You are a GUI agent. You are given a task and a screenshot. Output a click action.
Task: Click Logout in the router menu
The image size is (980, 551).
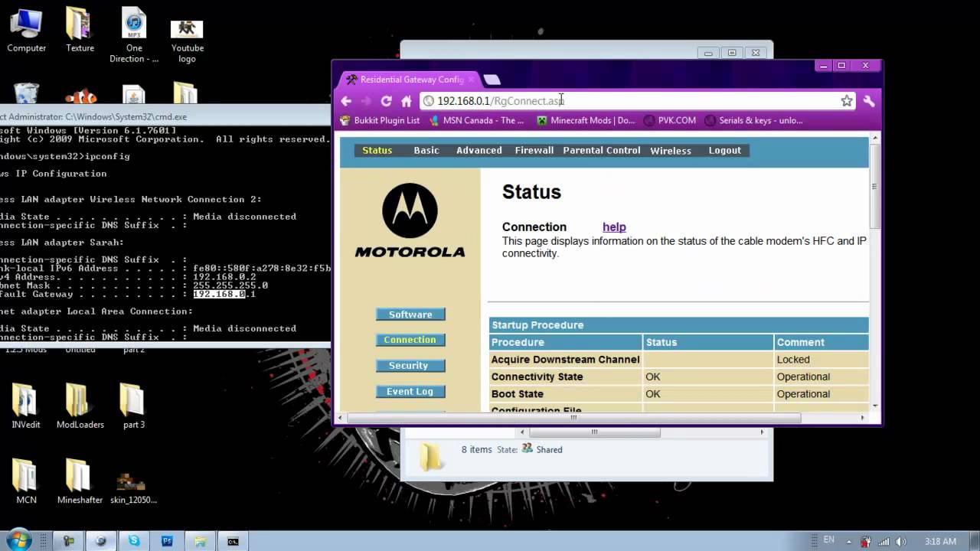(724, 151)
